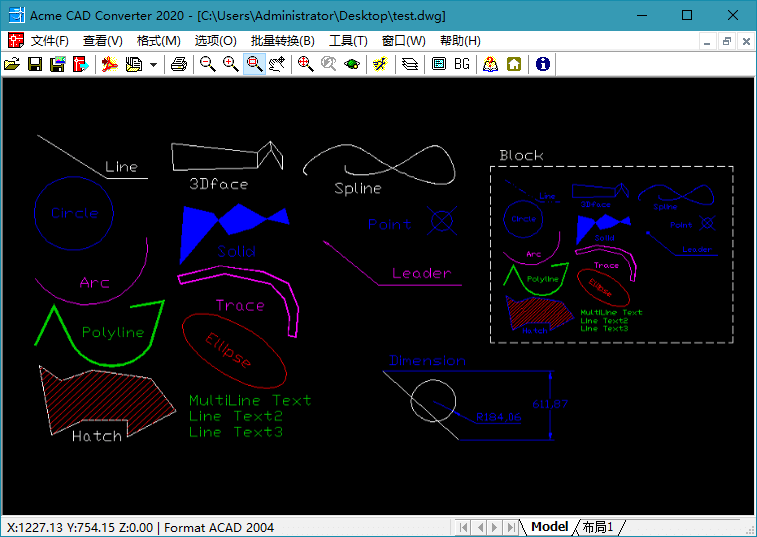Expand the dropdown arrow beside batch icon
Viewport: 757px width, 537px height.
tap(154, 65)
